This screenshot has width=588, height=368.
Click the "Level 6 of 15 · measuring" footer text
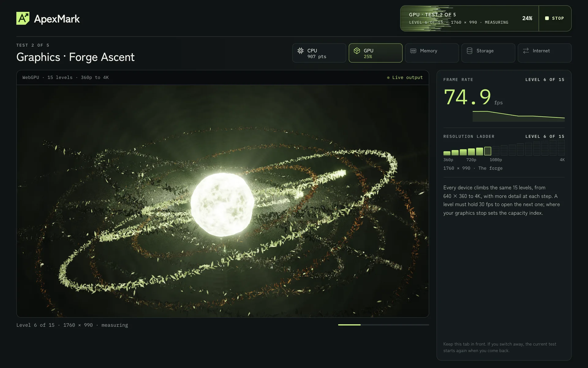coord(72,325)
